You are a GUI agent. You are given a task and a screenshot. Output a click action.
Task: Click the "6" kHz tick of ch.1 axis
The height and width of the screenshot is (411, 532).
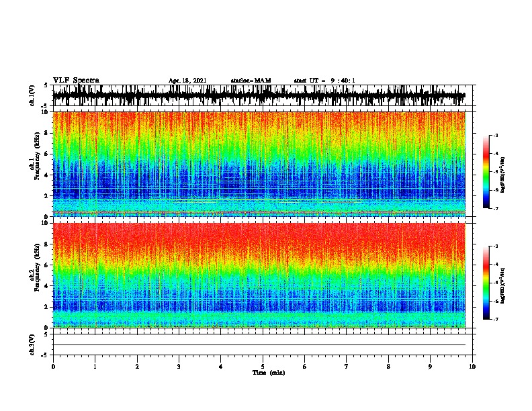click(46, 154)
